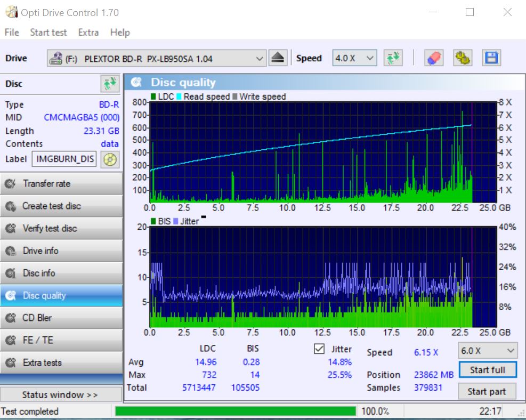Click the eraser icon to erase disc

(x=434, y=58)
